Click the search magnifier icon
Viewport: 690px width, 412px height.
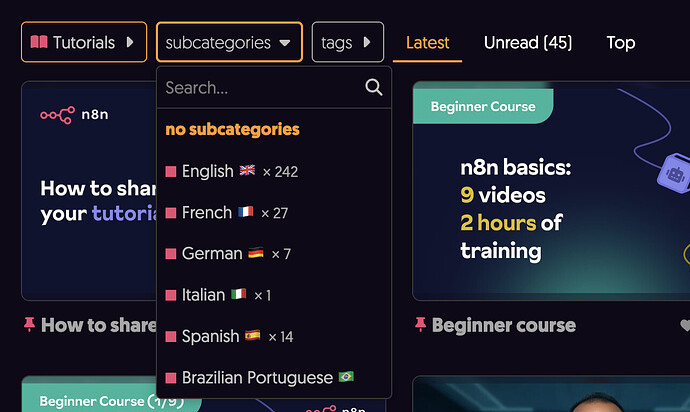pyautogui.click(x=374, y=87)
